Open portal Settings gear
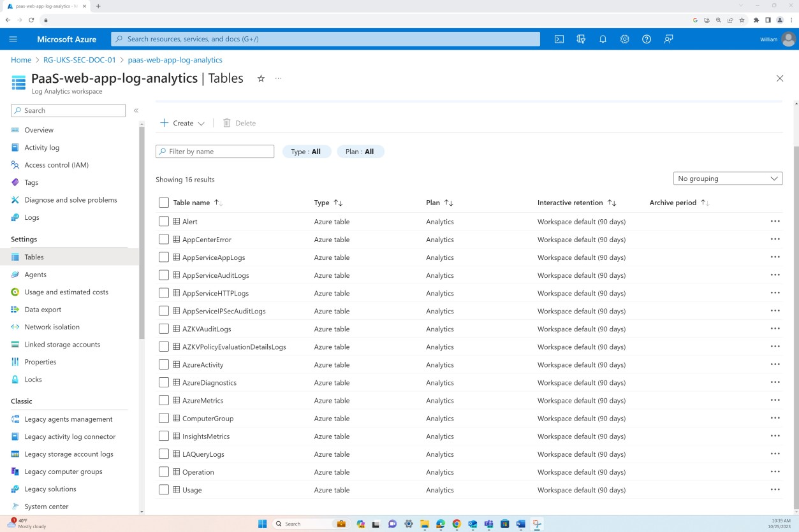Viewport: 799px width, 532px height. pos(624,39)
